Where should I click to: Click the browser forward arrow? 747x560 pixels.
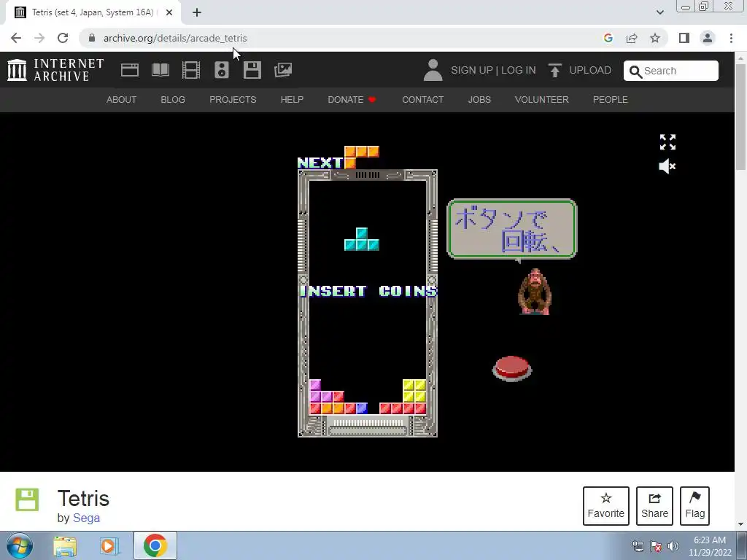pos(39,38)
